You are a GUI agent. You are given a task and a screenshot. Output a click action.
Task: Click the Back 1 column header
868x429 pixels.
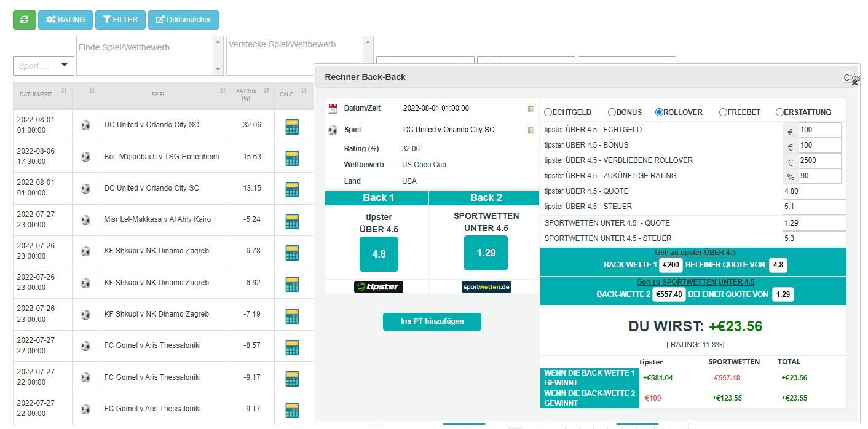[x=377, y=198]
